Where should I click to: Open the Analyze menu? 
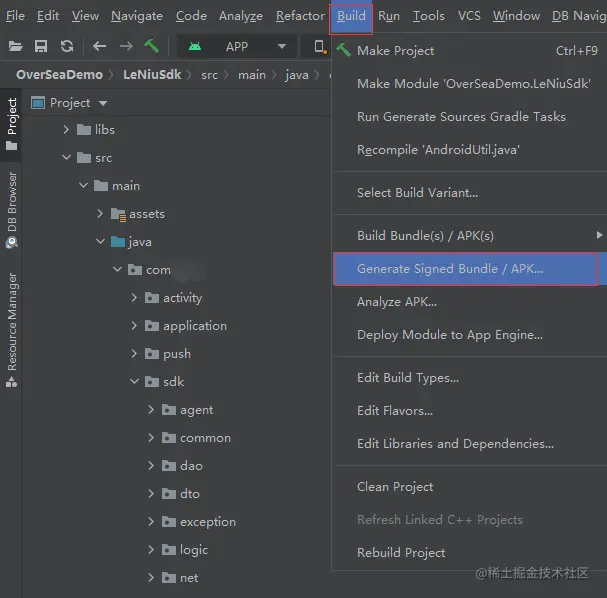click(241, 16)
